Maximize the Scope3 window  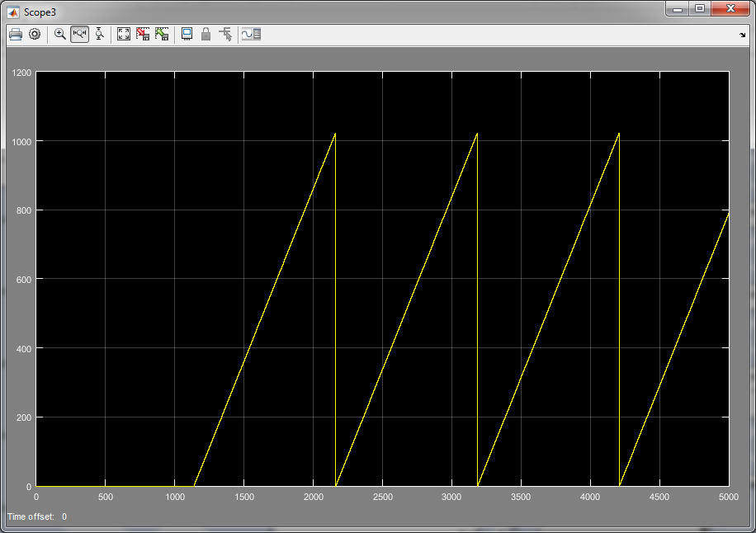tap(700, 9)
